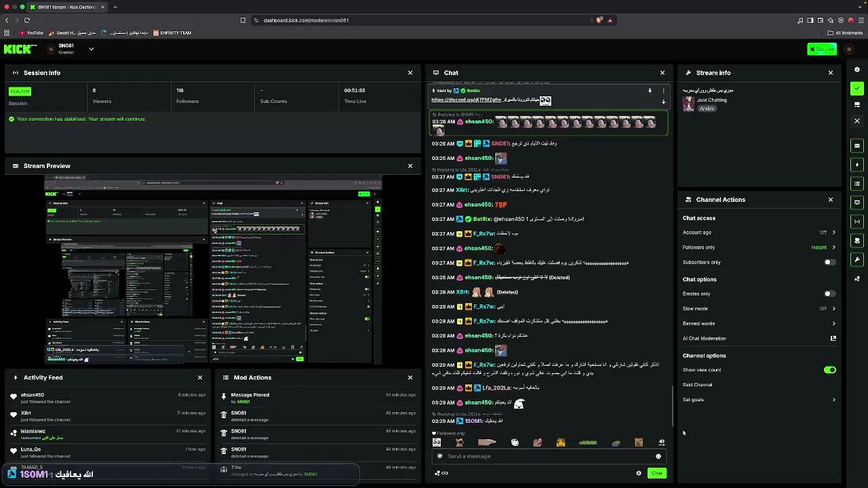Toggle the chat bubble widget sidebar icon

[x=857, y=203]
